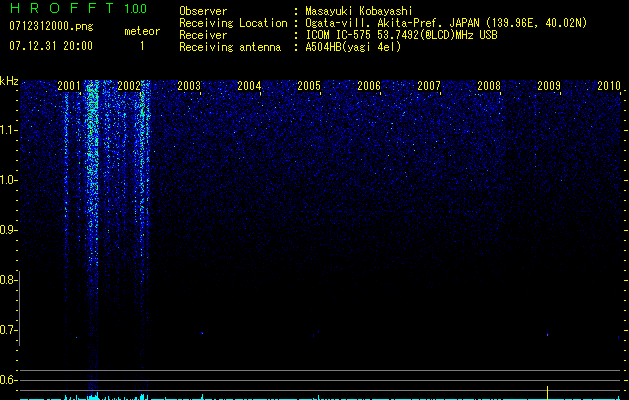Click observer name Masayuki Kobayashi
Viewport: 629px width, 400px height.
point(359,11)
